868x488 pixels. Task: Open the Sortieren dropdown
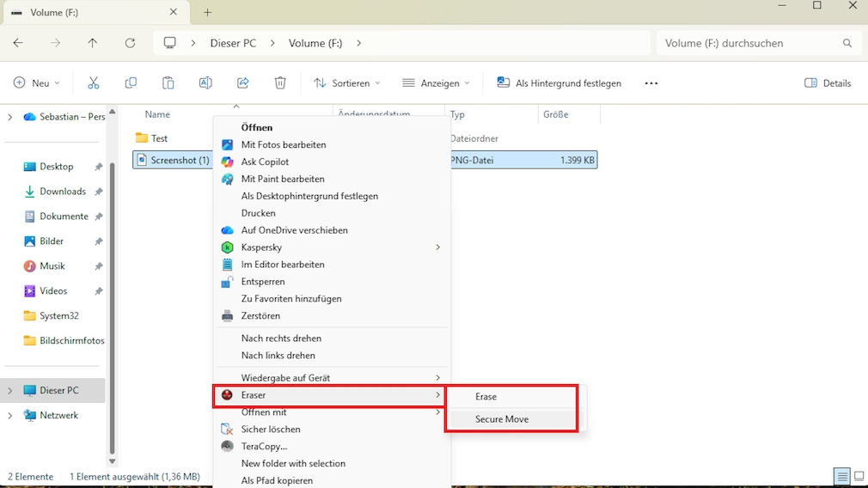[x=347, y=83]
